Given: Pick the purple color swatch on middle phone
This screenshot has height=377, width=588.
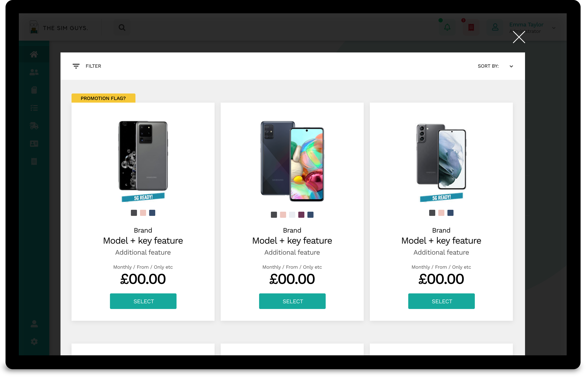Looking at the screenshot, I should [x=301, y=215].
